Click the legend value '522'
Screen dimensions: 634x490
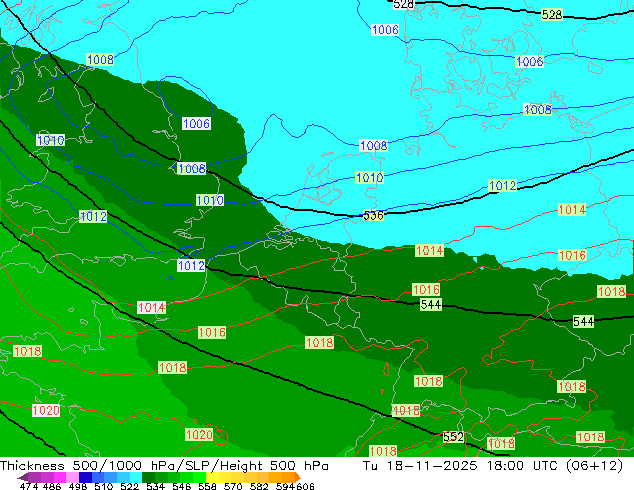[x=129, y=486]
